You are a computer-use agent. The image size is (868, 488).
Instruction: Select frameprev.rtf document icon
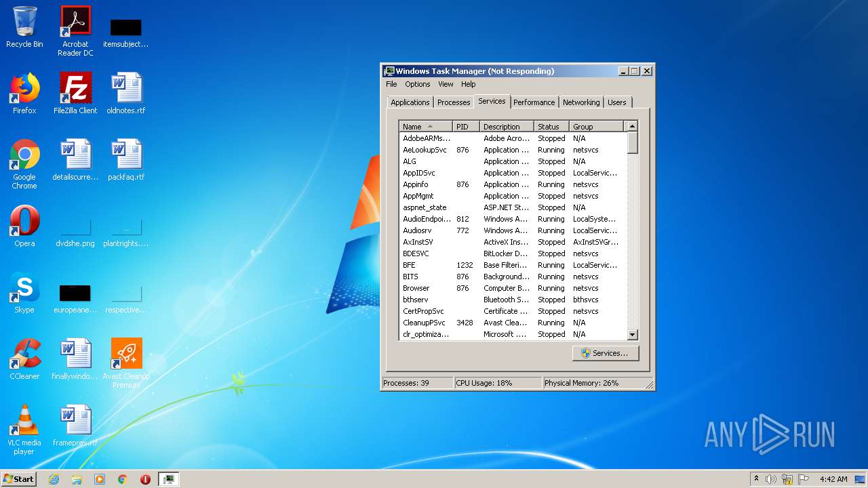75,426
